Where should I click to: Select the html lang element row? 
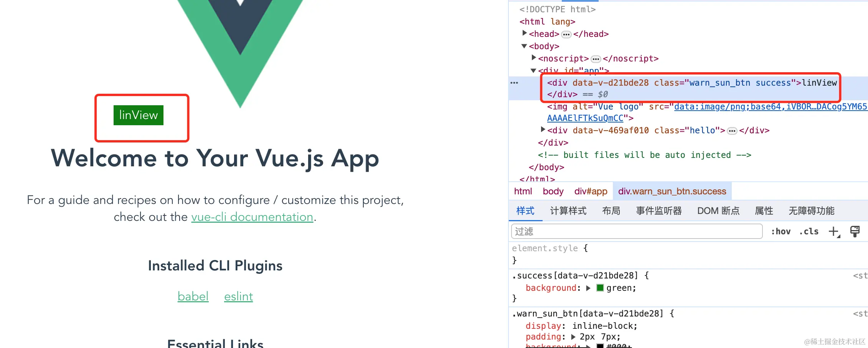click(548, 22)
